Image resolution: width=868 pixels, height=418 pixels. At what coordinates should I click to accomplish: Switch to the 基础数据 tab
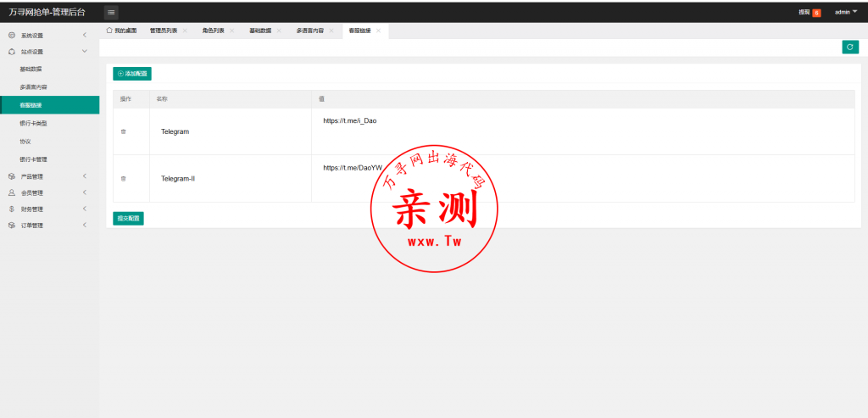(x=260, y=31)
